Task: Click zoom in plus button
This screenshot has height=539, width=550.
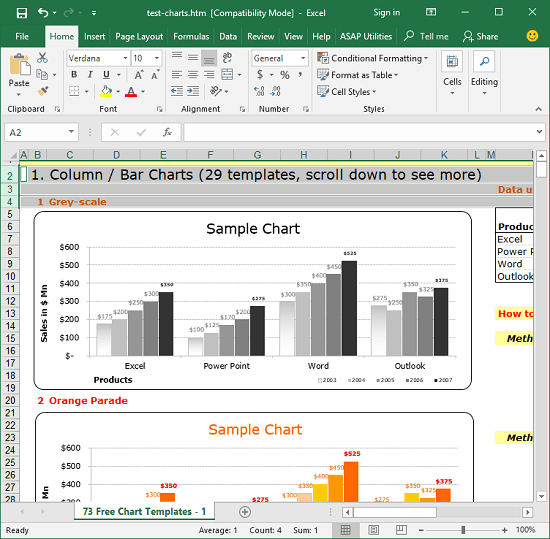Action: pyautogui.click(x=504, y=530)
